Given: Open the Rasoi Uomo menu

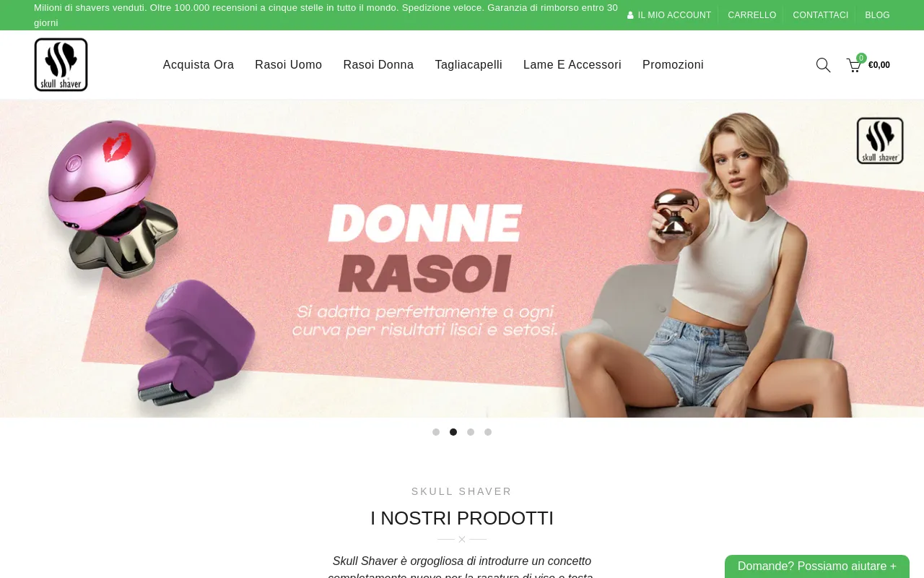Looking at the screenshot, I should (289, 65).
